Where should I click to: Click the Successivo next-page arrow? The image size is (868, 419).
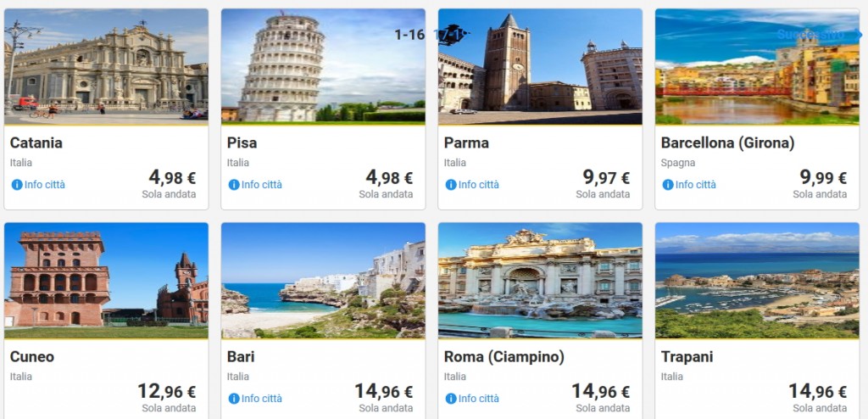858,35
